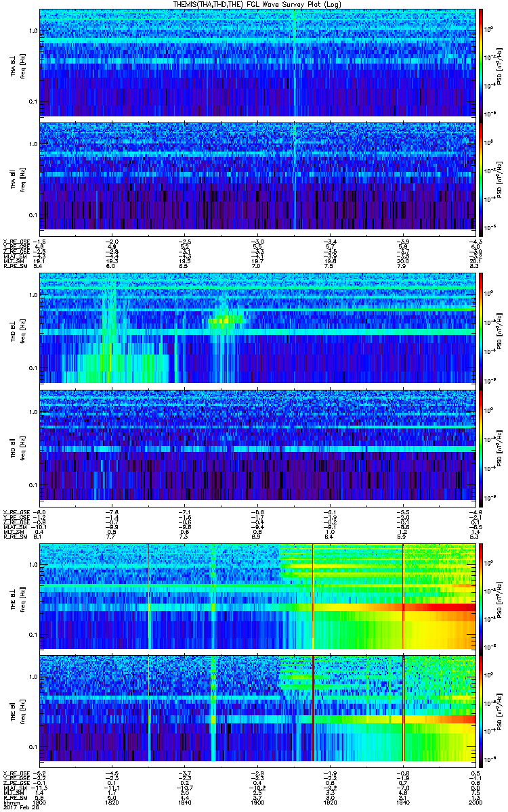
Task: Click the green vertical spike in THA B⊥ panel
Action: tap(295, 62)
